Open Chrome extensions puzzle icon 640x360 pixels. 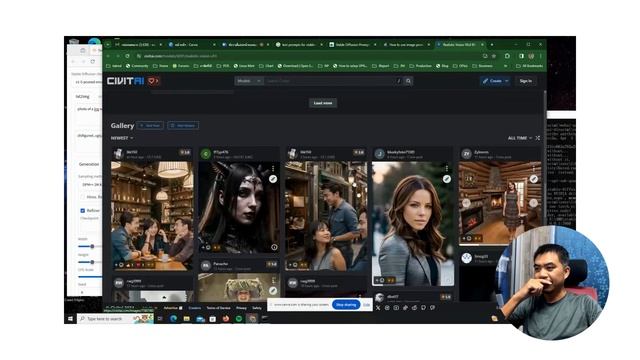coord(507,56)
